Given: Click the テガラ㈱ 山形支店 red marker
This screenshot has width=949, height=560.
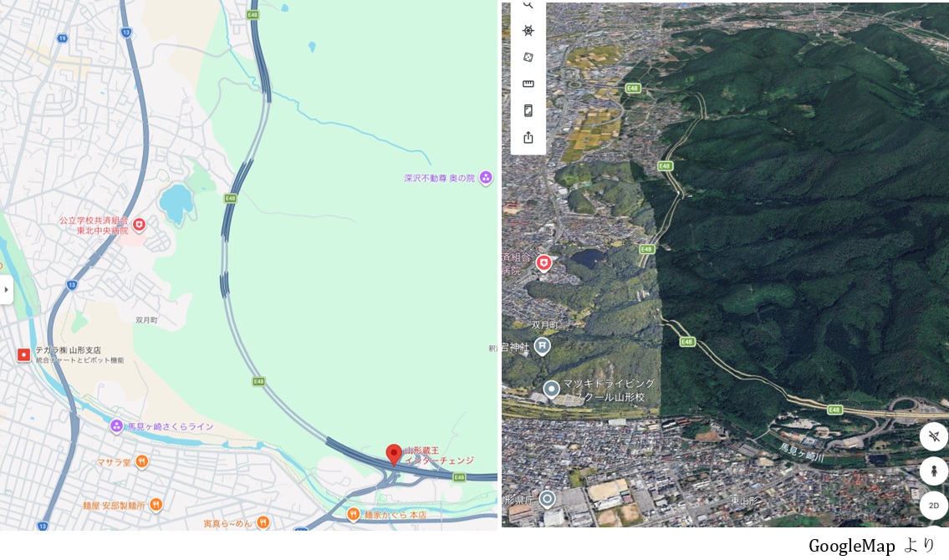Looking at the screenshot, I should pos(23,355).
